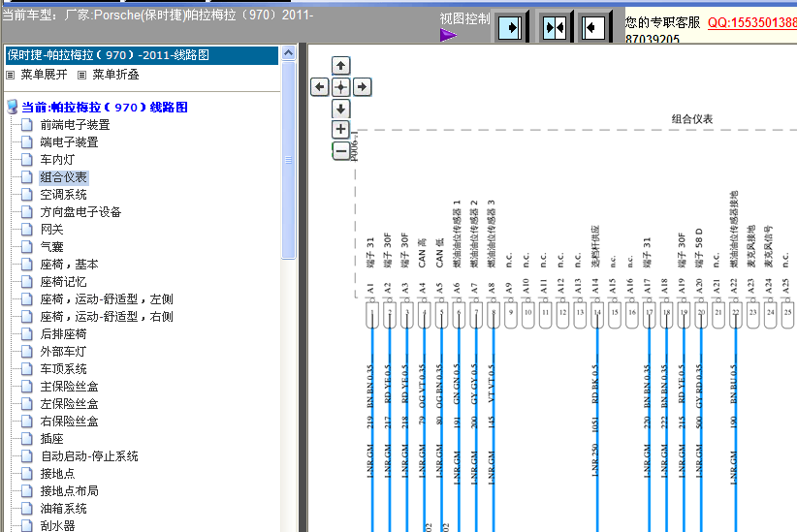Click the tree panel scroll-up arrow
This screenshot has width=797, height=532.
[x=288, y=53]
